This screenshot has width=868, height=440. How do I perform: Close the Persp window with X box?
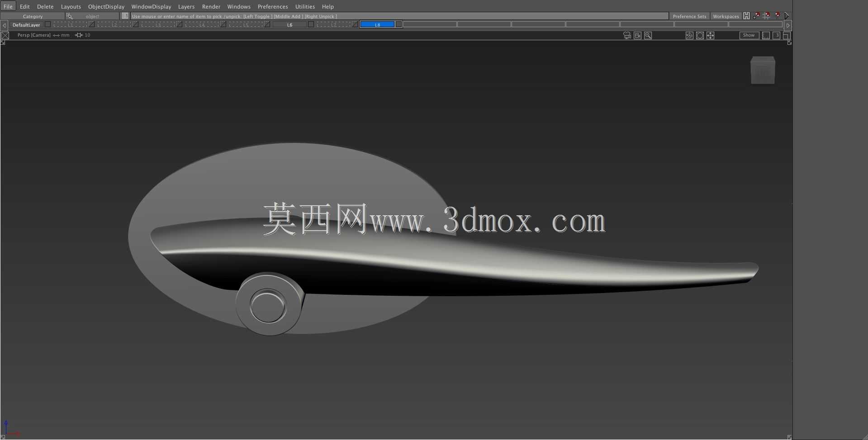5,35
